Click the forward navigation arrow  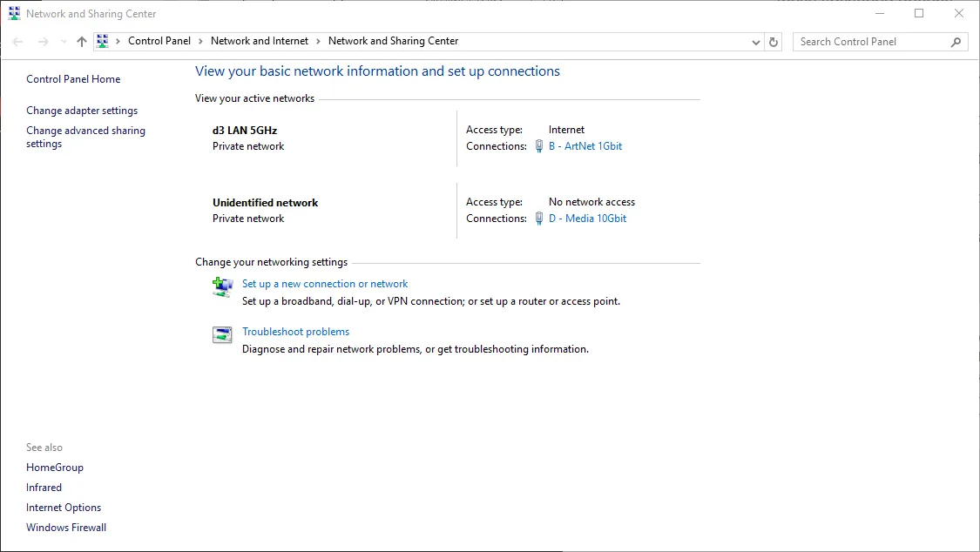click(x=43, y=42)
